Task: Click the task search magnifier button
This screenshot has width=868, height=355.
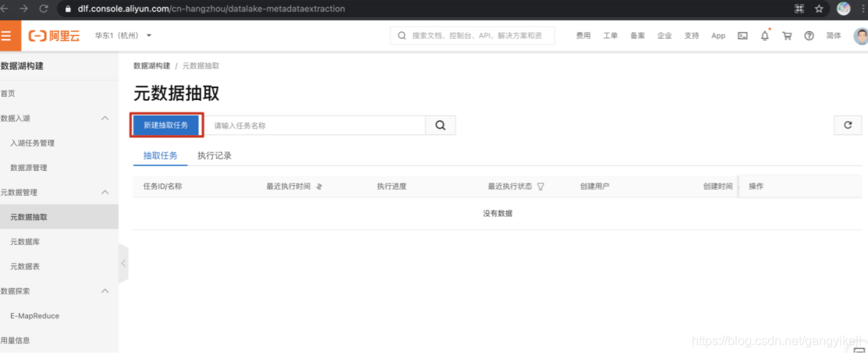Action: click(x=441, y=125)
